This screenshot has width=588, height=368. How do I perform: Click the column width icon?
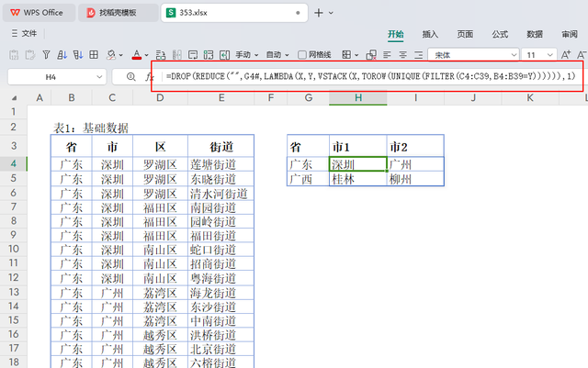point(177,55)
